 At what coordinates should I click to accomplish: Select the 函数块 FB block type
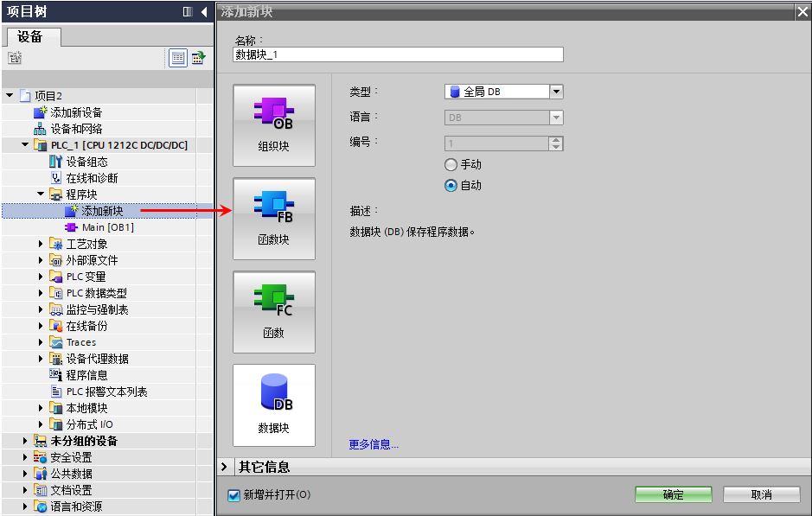point(274,219)
